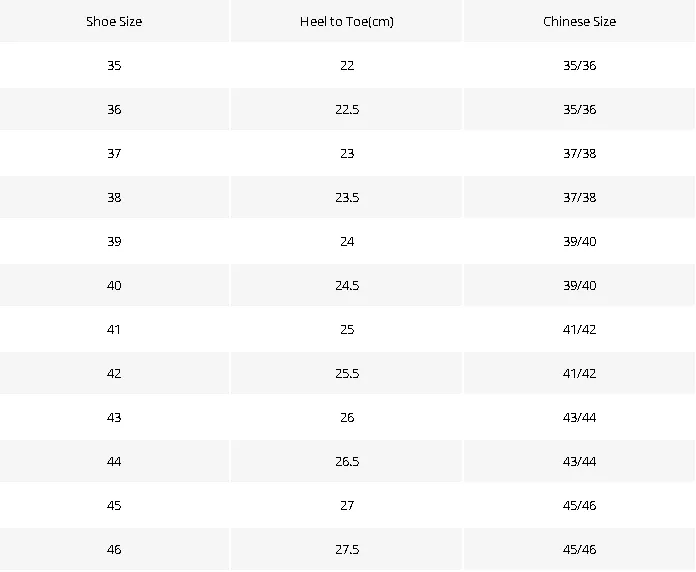Viewport: 696px width, 572px height.
Task: Click the Shoe Size column header
Action: tap(114, 21)
